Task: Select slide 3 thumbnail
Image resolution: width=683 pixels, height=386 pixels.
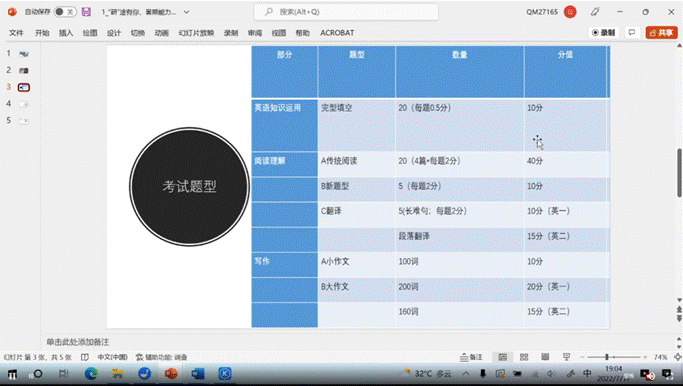Action: click(x=24, y=87)
